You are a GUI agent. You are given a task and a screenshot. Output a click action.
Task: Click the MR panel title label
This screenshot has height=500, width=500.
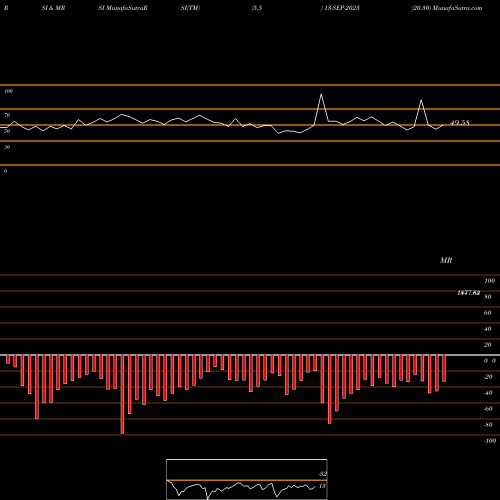click(446, 260)
